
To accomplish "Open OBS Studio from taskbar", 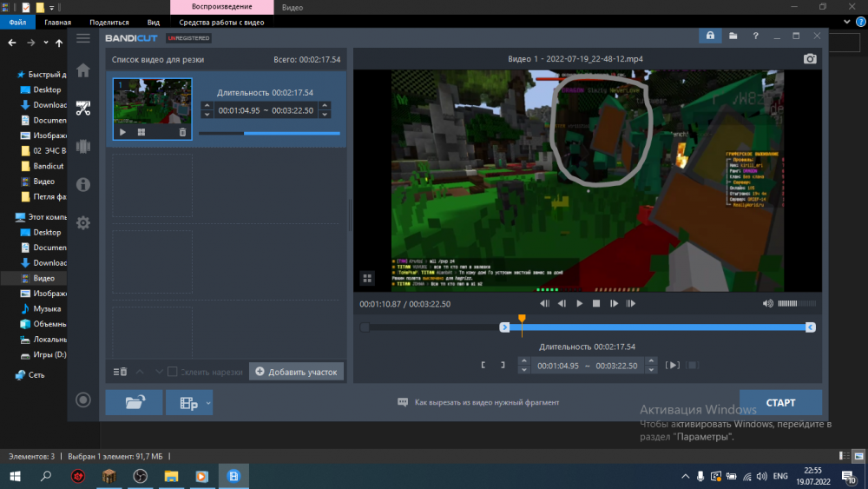I will [140, 476].
